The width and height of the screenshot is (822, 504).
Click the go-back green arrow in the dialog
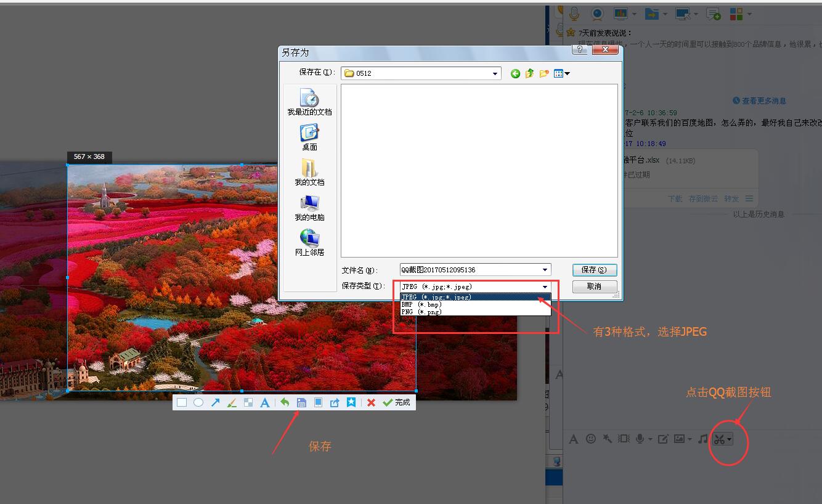coord(515,73)
